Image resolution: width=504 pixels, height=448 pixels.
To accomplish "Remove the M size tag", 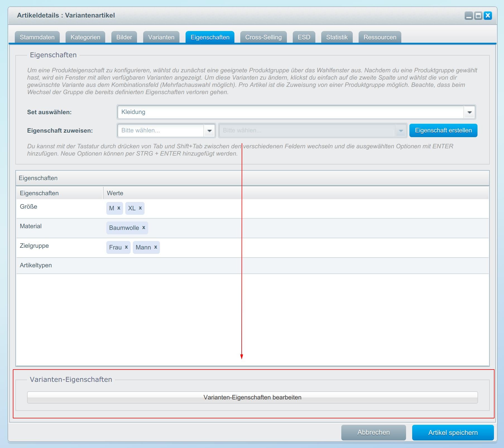I will coord(119,208).
